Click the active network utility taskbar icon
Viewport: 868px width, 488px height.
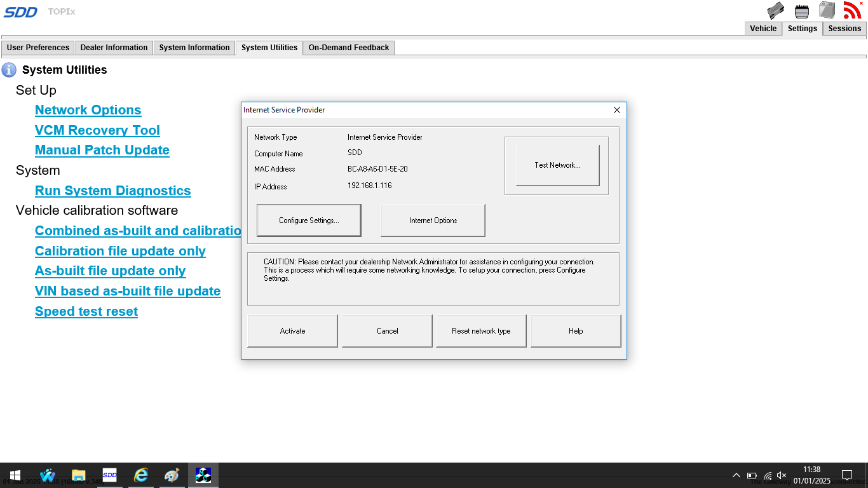pyautogui.click(x=203, y=475)
